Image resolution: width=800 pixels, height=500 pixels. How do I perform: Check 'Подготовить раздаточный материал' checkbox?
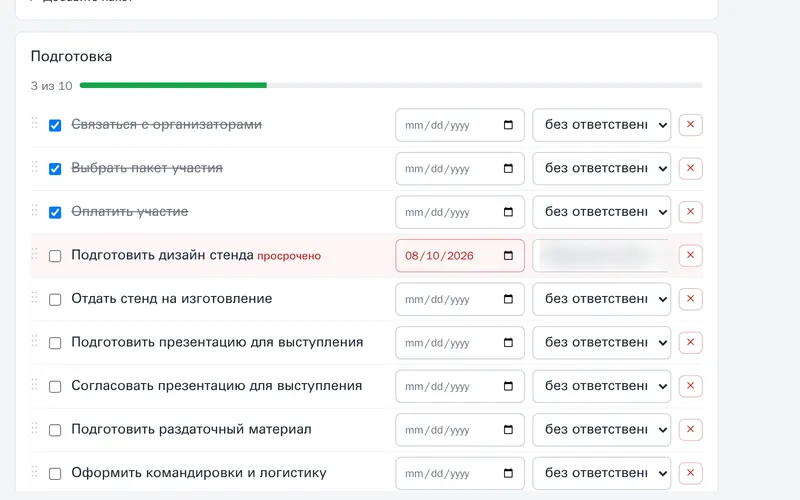pyautogui.click(x=55, y=430)
